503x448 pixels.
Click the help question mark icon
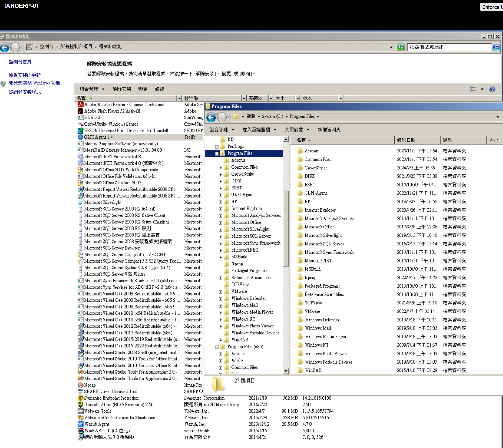(x=492, y=89)
